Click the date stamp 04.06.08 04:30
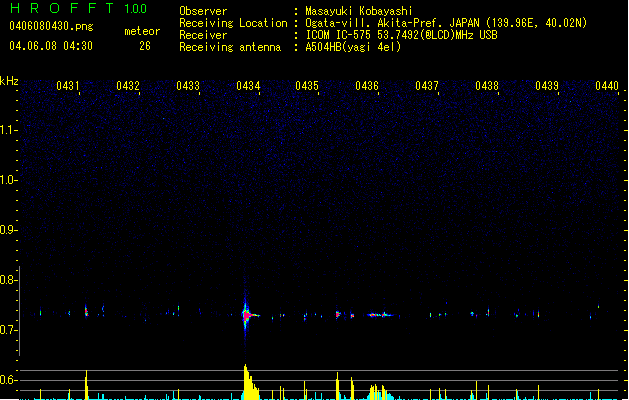The image size is (629, 400). tap(51, 46)
